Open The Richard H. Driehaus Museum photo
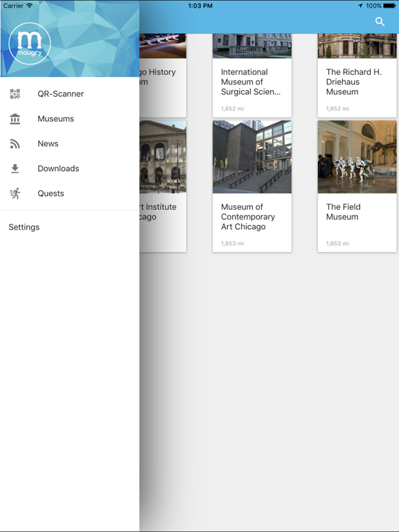Viewport: 399px width, 532px height. [x=357, y=46]
